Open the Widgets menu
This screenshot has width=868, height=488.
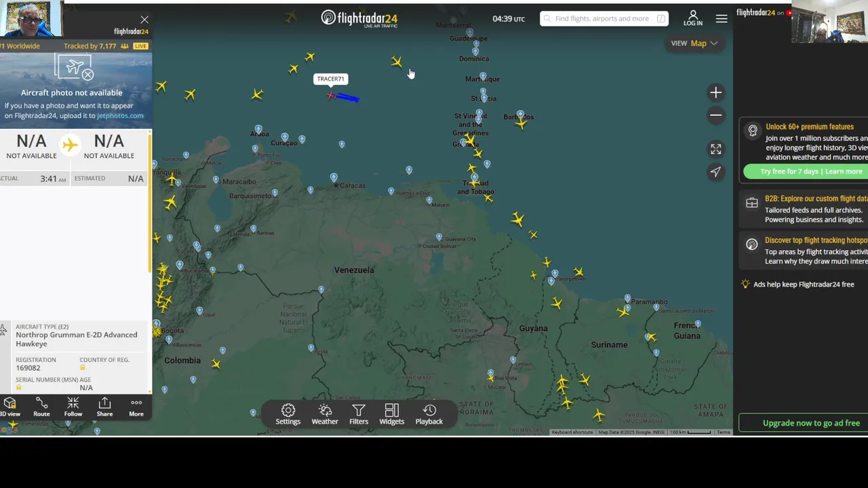392,414
